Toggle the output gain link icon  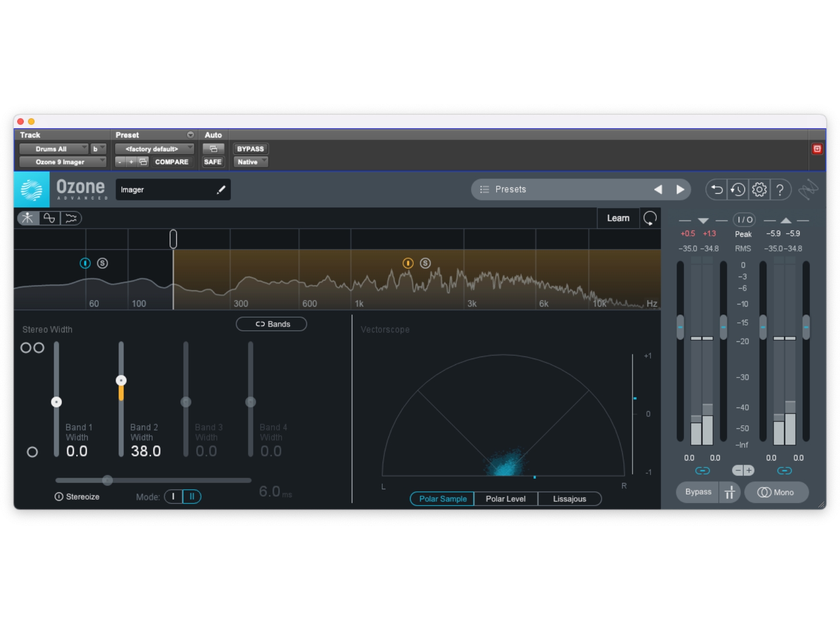pos(784,470)
